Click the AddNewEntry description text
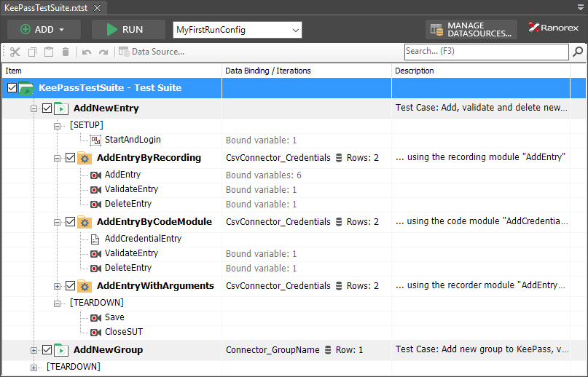588x377 pixels. coord(481,108)
